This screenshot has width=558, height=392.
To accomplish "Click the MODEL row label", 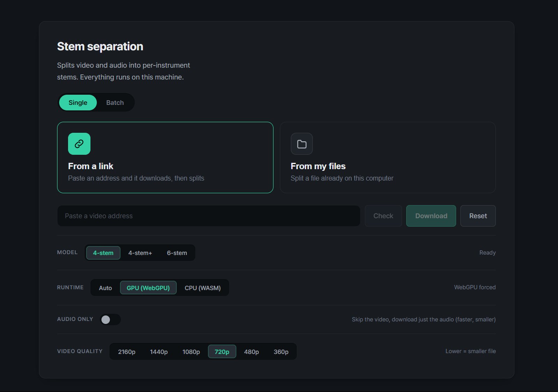I will coord(67,252).
